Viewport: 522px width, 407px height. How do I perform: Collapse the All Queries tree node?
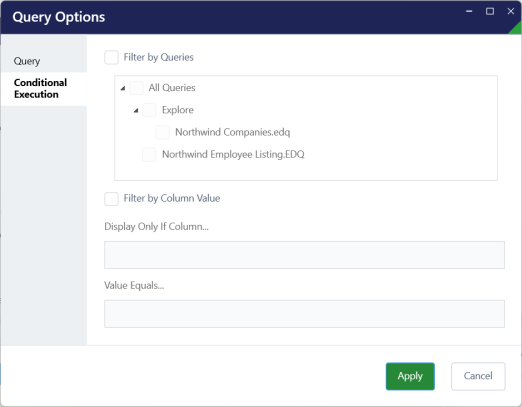point(123,88)
